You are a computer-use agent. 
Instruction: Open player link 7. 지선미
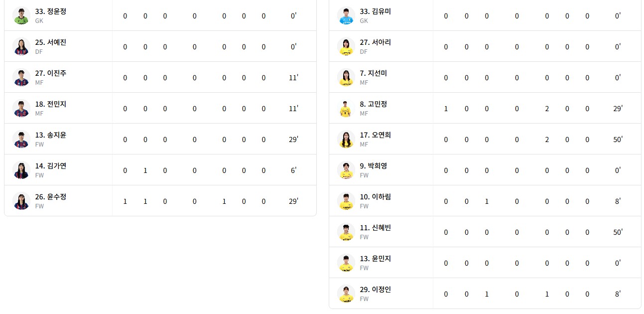coord(373,73)
